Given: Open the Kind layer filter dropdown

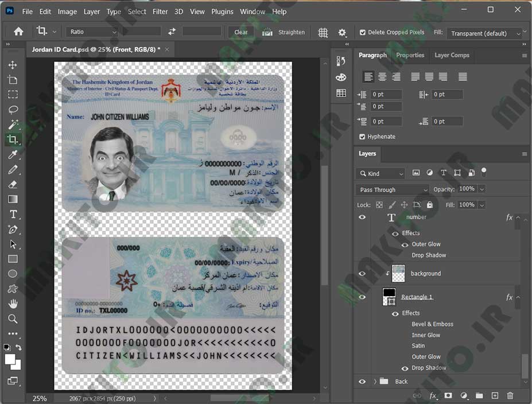Looking at the screenshot, I should pos(380,173).
